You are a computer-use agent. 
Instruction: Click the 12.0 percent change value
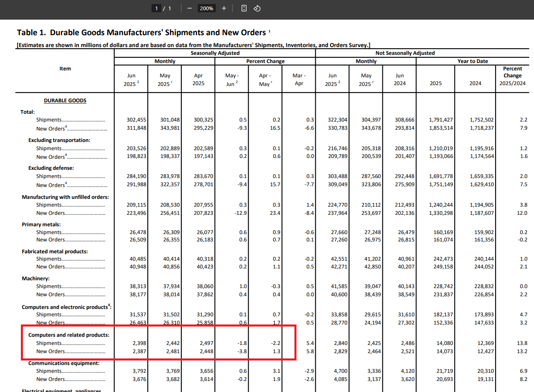pyautogui.click(x=522, y=213)
